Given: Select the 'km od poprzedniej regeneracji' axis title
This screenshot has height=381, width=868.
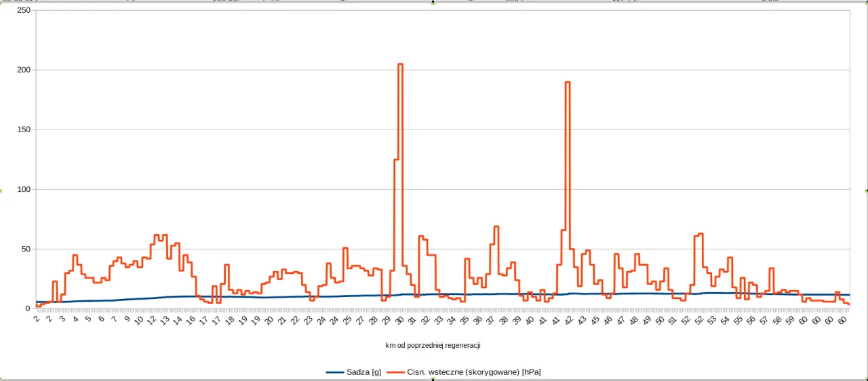Looking at the screenshot, I should click(433, 345).
